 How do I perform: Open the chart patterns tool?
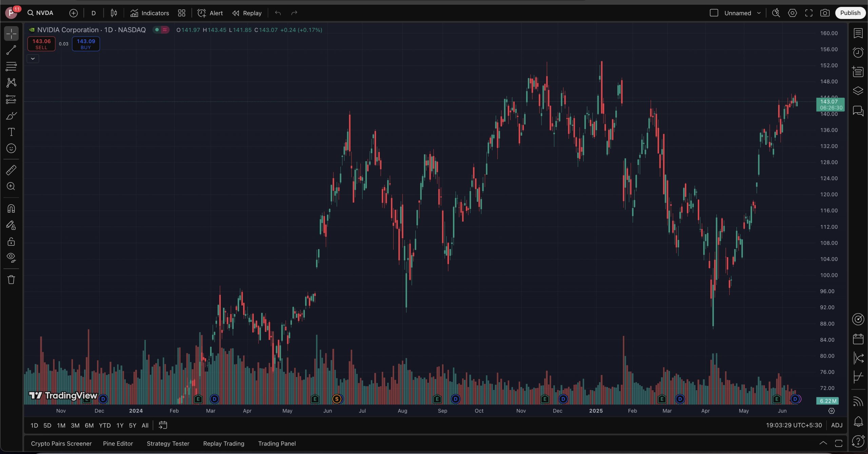click(x=11, y=82)
